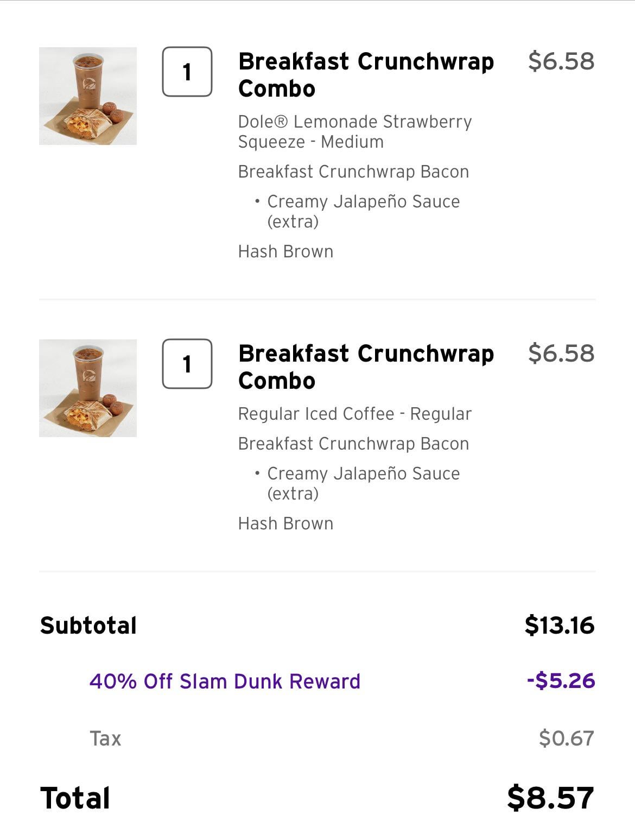Click Hash Brown in the lemonade combo
Image resolution: width=635 pixels, height=840 pixels.
[285, 251]
